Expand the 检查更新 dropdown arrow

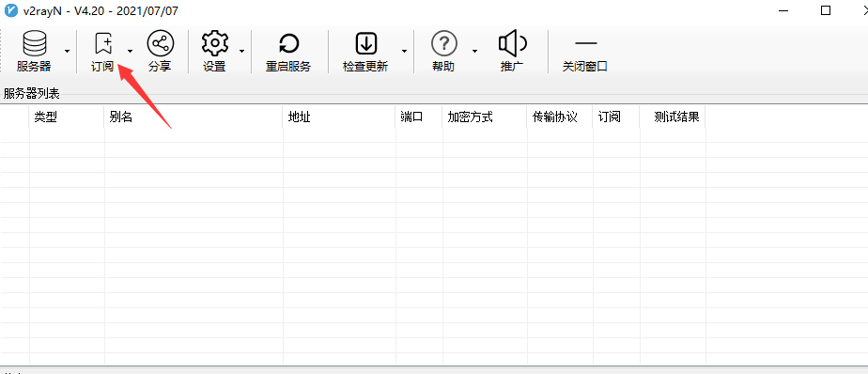point(404,51)
